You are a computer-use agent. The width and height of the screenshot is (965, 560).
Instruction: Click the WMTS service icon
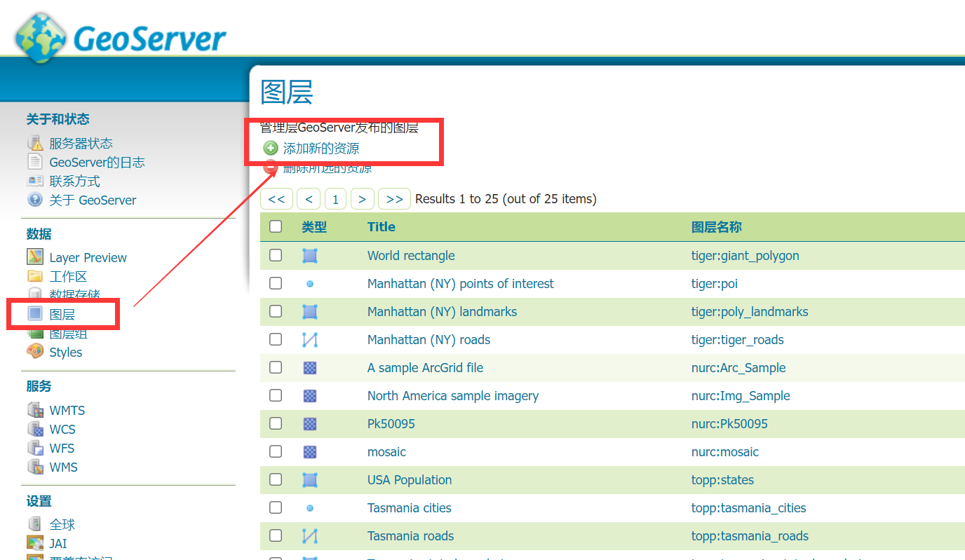coord(35,410)
